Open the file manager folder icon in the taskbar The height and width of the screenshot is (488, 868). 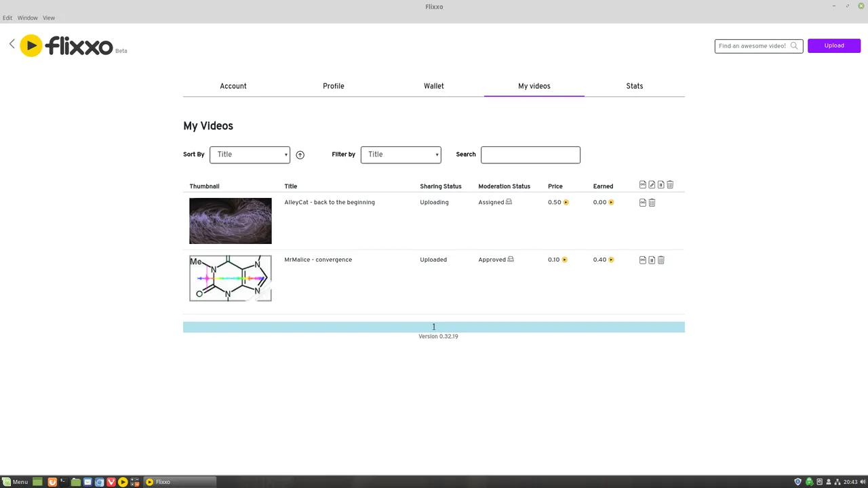[x=76, y=482]
